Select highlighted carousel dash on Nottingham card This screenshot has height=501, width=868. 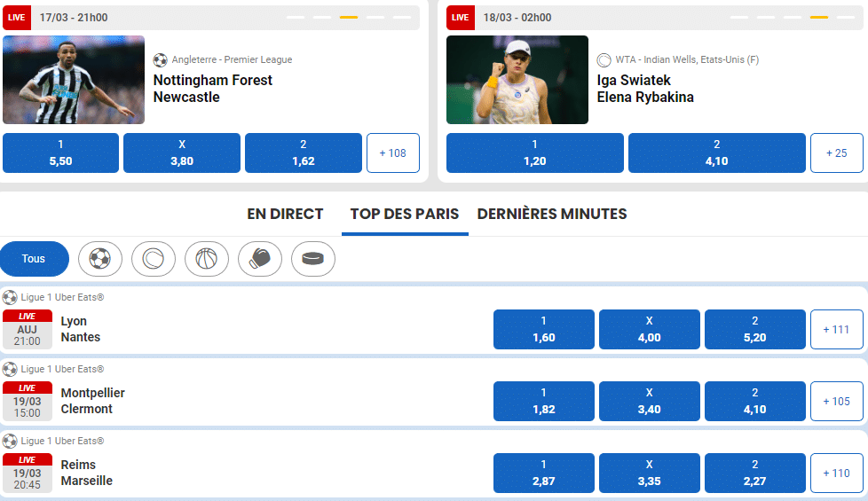349,18
